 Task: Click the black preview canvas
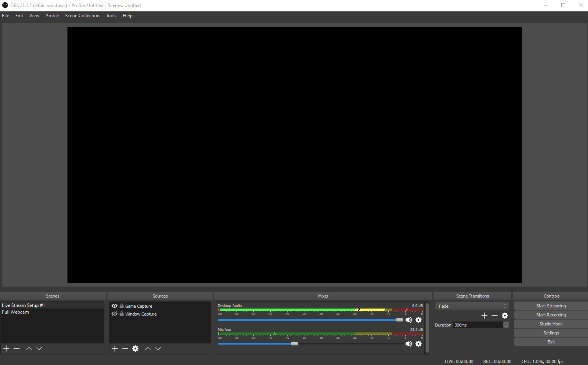[295, 154]
